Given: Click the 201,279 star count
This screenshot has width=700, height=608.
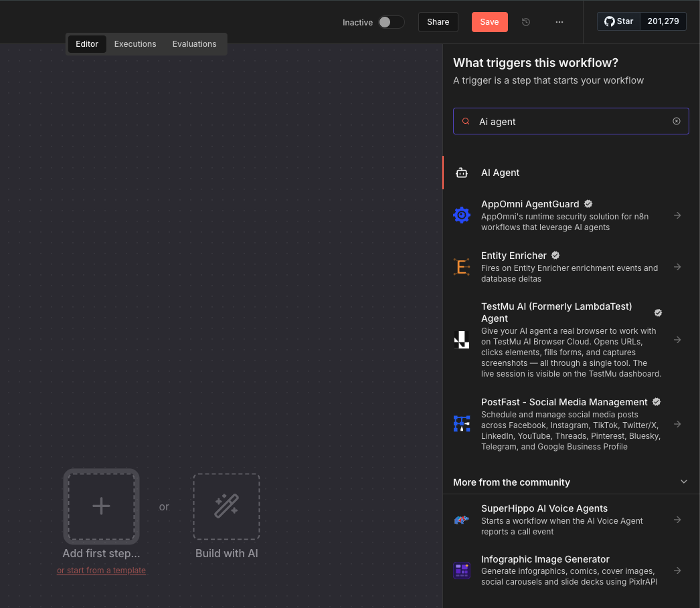Looking at the screenshot, I should (663, 21).
